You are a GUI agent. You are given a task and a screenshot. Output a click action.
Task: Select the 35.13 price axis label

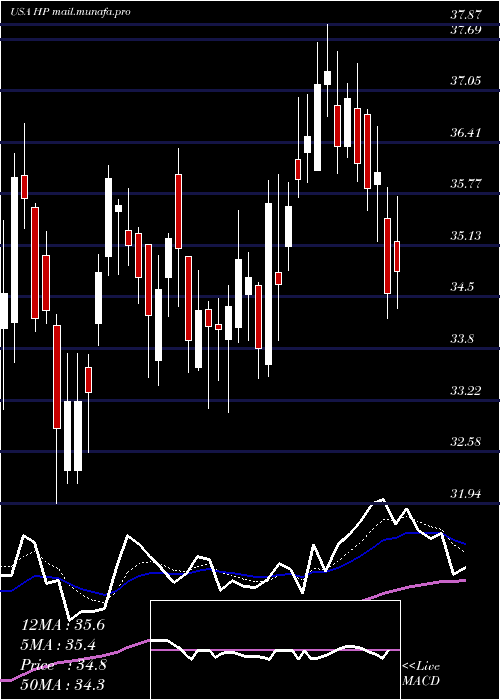466,235
